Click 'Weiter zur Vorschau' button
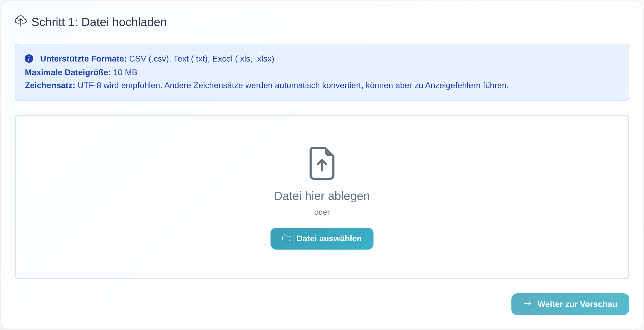This screenshot has height=330, width=644. click(x=570, y=304)
